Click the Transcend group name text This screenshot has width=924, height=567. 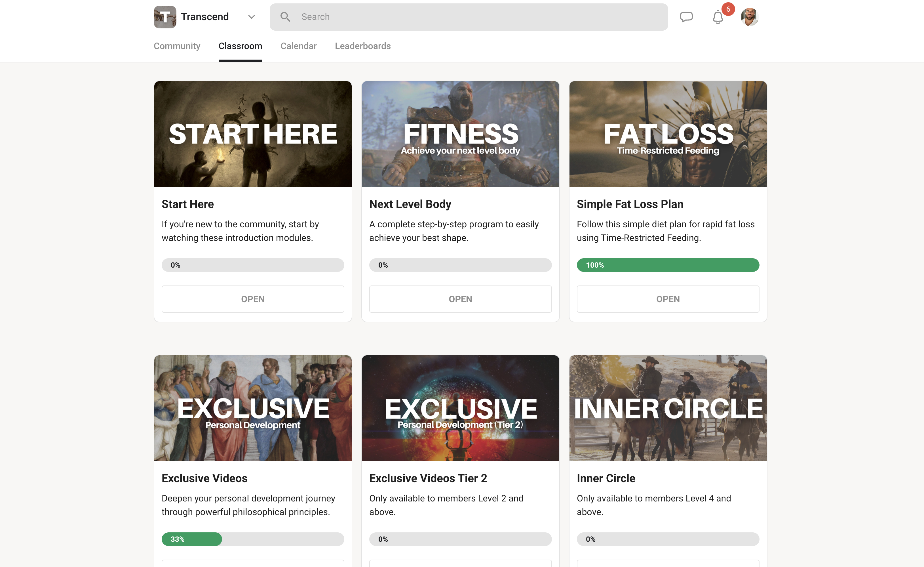click(x=205, y=17)
